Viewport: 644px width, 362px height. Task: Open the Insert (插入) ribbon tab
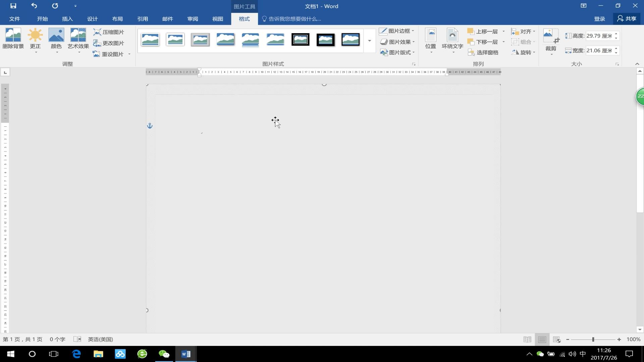coord(67,19)
